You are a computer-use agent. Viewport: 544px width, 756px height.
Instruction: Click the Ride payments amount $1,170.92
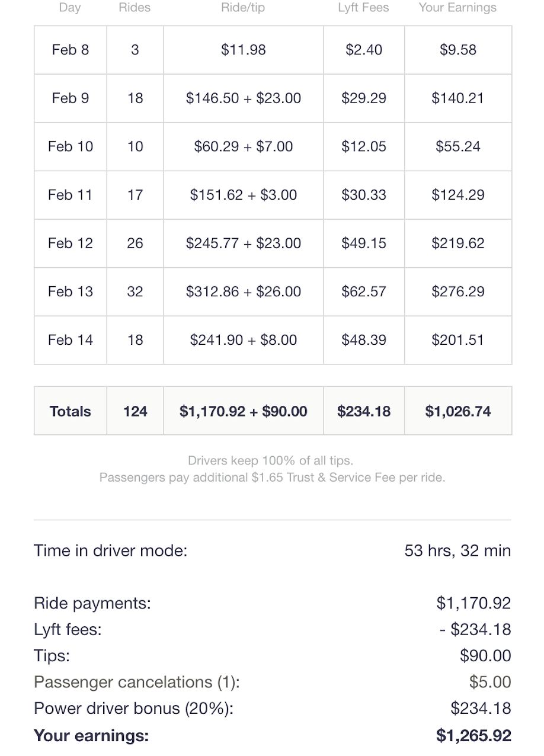(473, 603)
